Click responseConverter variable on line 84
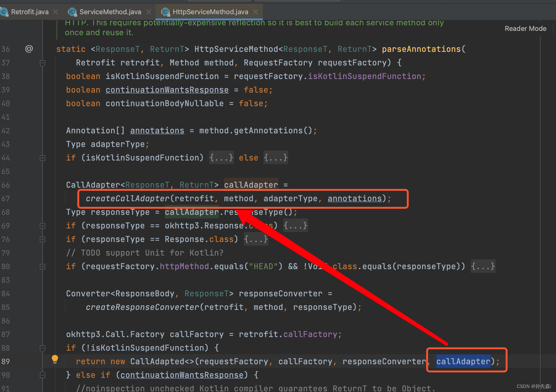556x392 pixels. click(280, 294)
